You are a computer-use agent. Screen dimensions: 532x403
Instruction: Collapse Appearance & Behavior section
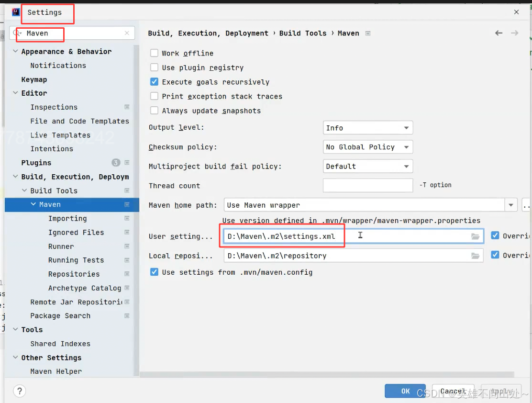coord(15,51)
